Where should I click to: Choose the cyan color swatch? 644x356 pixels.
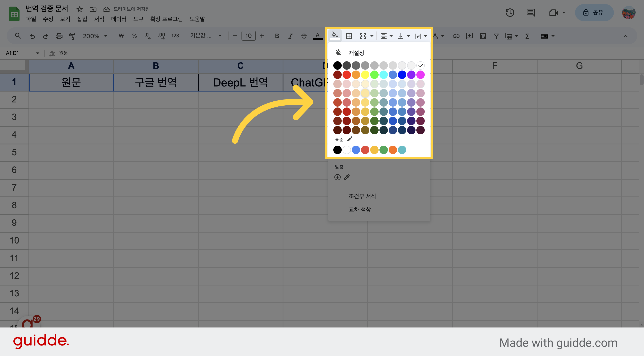(x=383, y=75)
